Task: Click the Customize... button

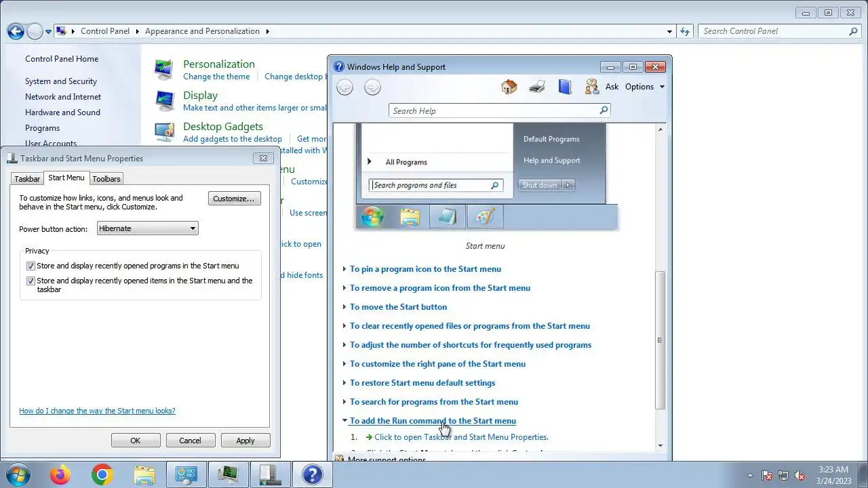Action: coord(234,199)
